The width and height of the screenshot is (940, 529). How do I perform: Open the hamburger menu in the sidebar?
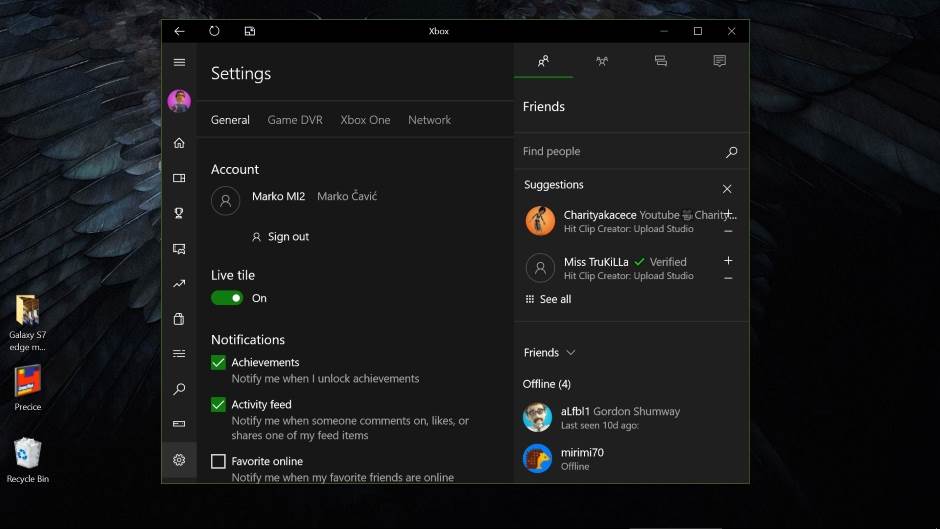tap(179, 62)
